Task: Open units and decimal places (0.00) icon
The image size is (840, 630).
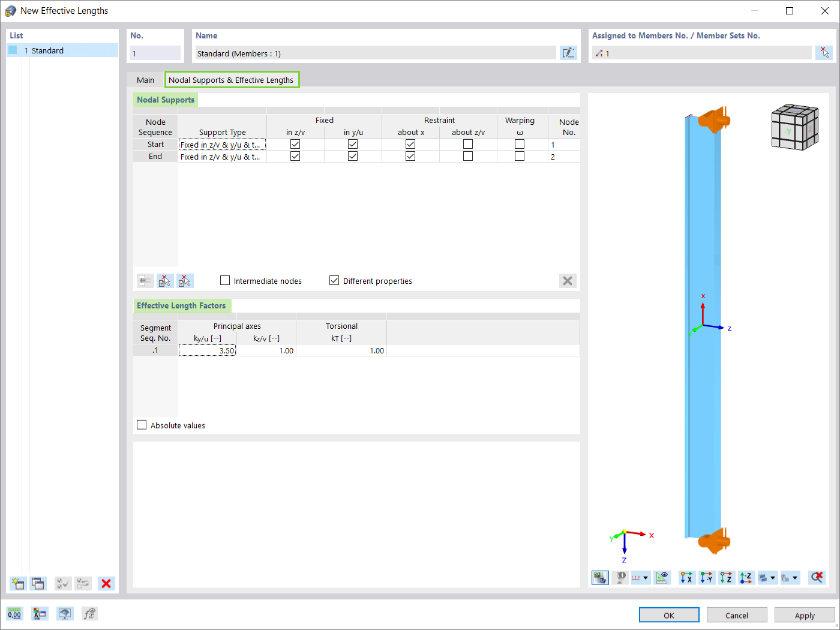Action: (14, 614)
